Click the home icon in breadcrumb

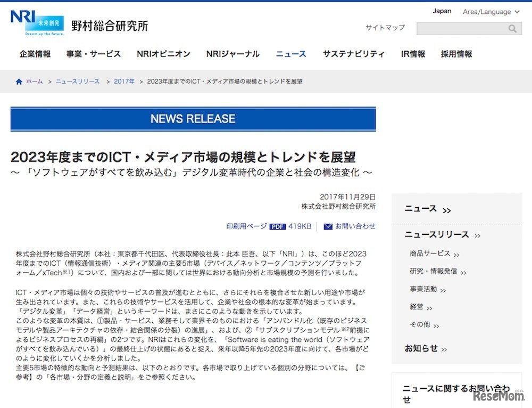coord(19,81)
